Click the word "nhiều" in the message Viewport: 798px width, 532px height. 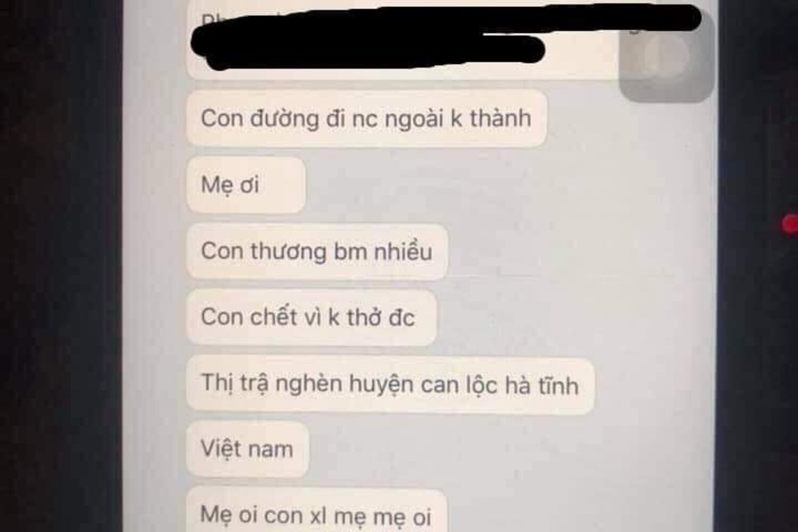click(x=403, y=251)
